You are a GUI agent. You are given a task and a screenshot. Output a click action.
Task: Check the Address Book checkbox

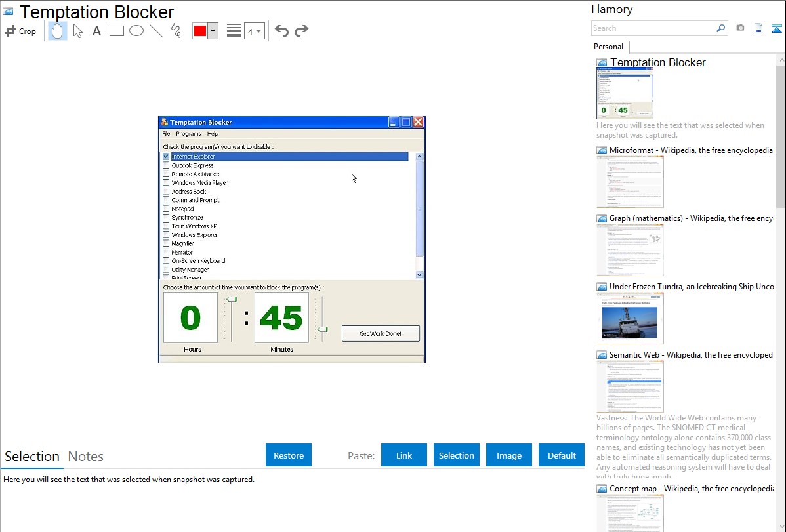[x=166, y=191]
